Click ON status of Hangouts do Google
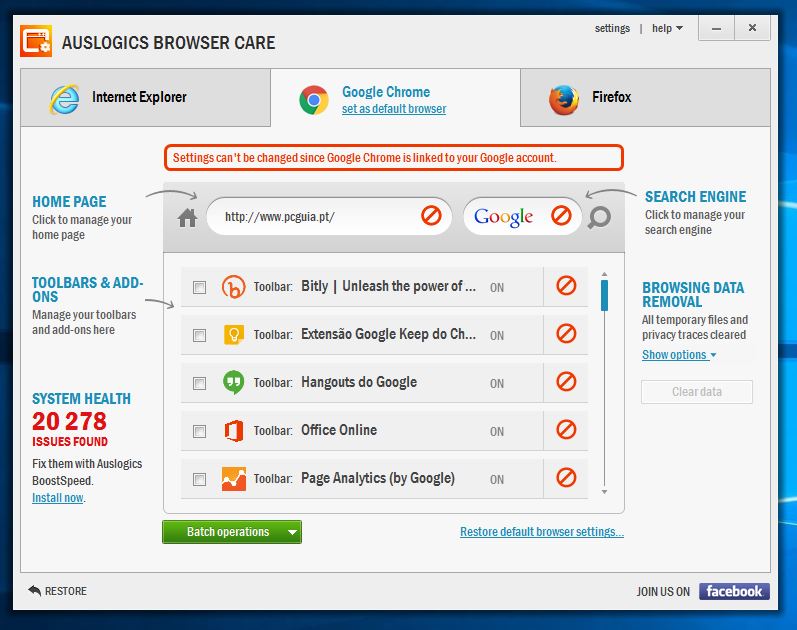Screen dimensions: 797x630 point(497,384)
